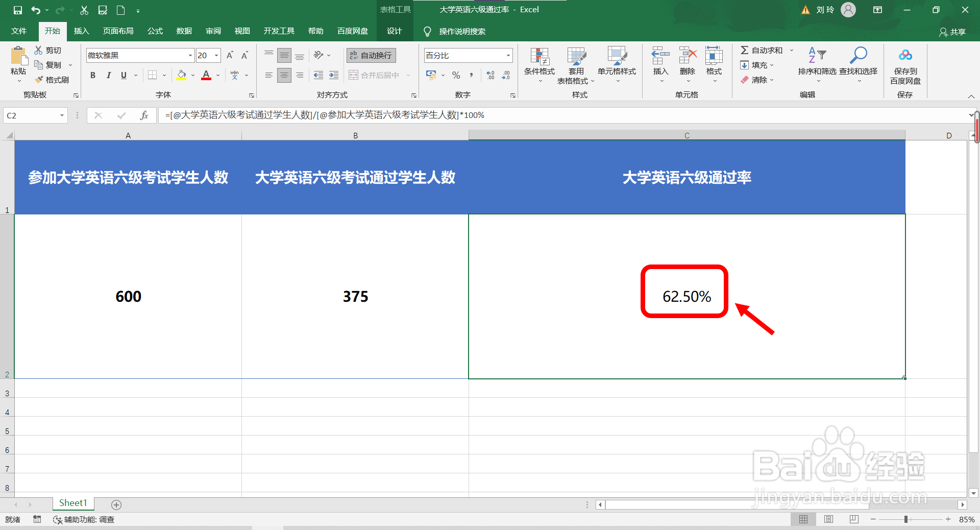This screenshot has height=530, width=980.
Task: Collapse the ribbon with the chevron
Action: 971,96
